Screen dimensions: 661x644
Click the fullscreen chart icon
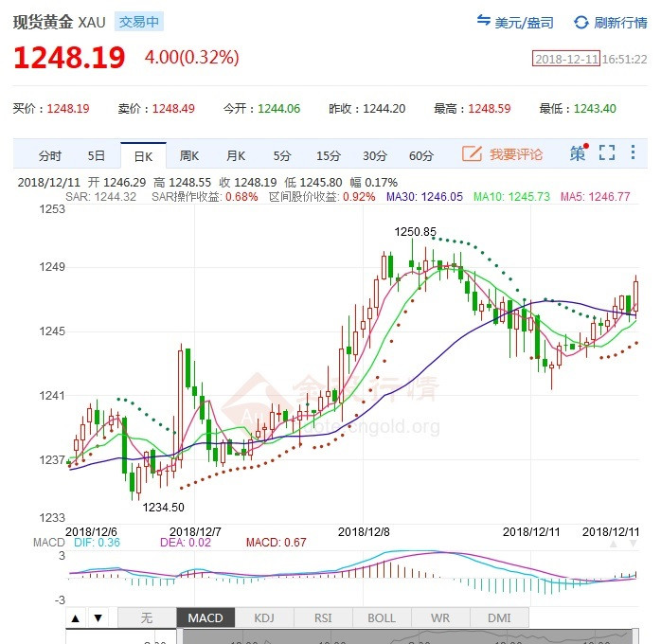coord(607,153)
